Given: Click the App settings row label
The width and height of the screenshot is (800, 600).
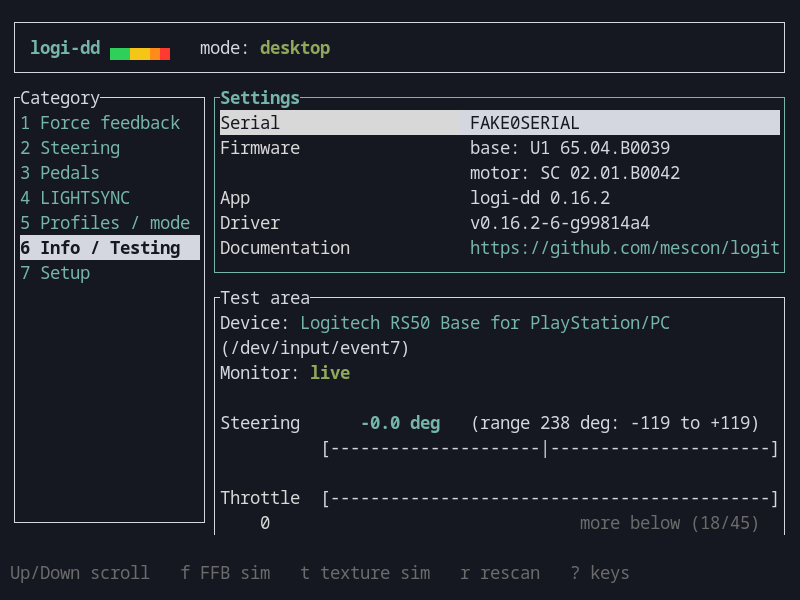Looking at the screenshot, I should point(235,198).
